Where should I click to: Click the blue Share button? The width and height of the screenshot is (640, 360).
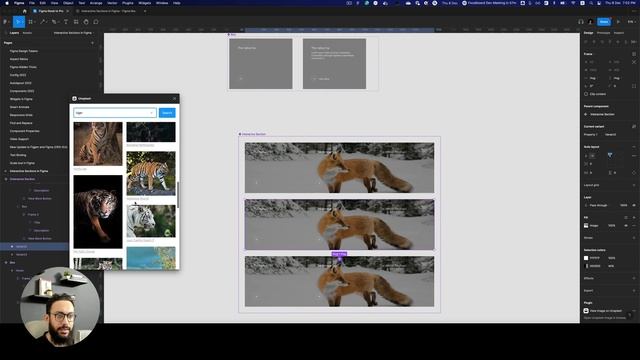604,22
